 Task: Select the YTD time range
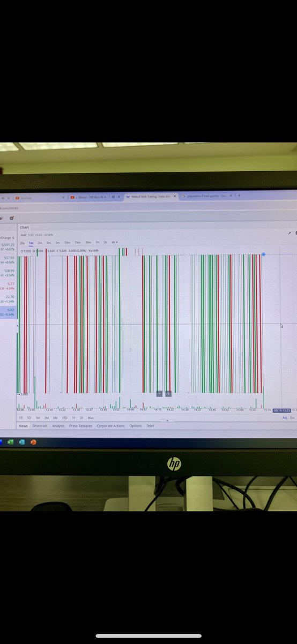click(x=64, y=418)
